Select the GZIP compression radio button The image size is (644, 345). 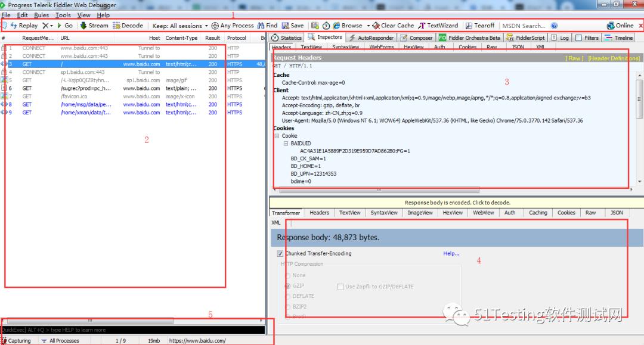[x=288, y=286]
